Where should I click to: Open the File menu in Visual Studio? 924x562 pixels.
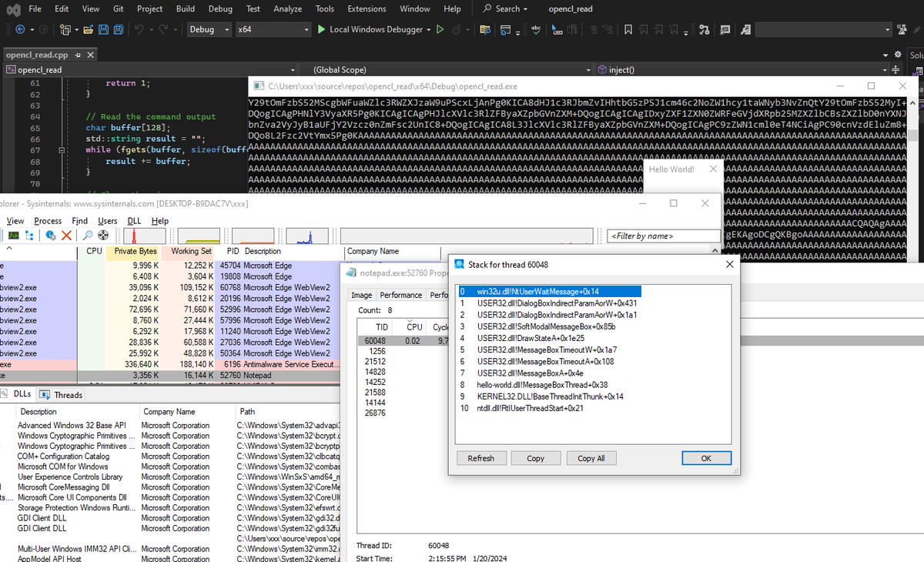[x=35, y=8]
